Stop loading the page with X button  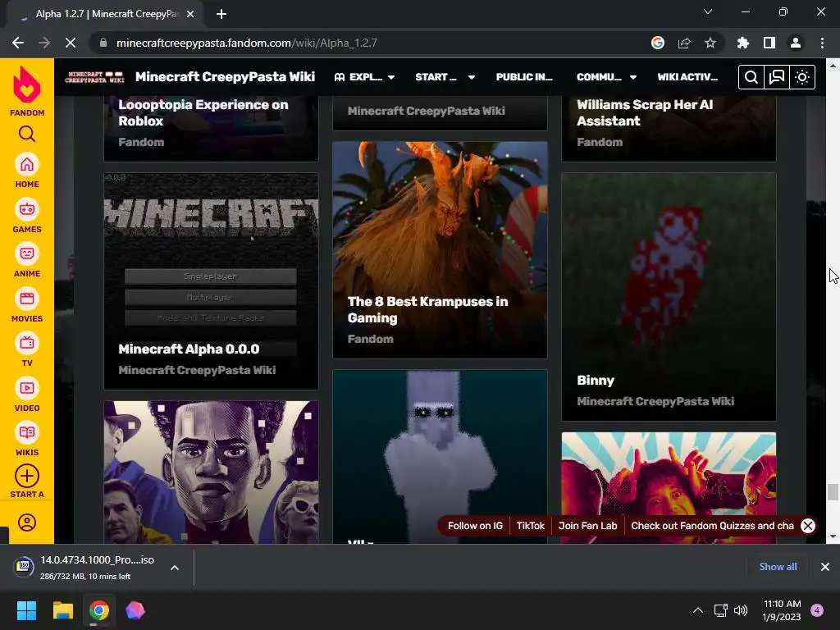[x=71, y=43]
